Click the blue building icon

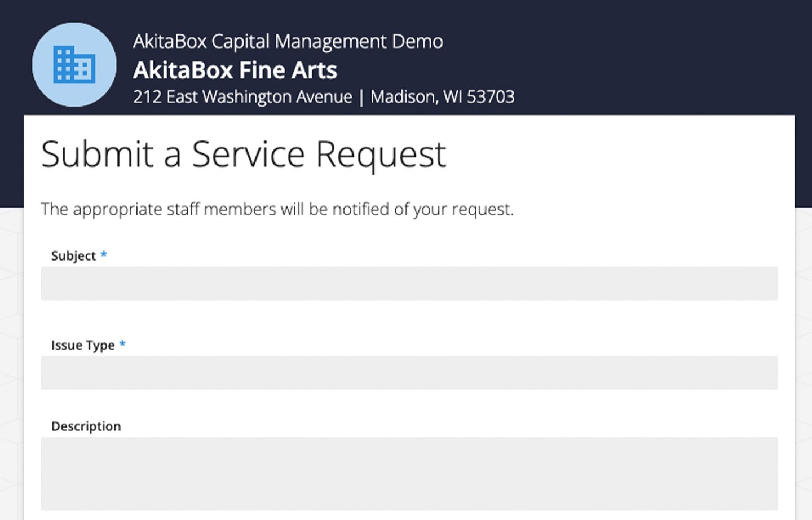74,65
